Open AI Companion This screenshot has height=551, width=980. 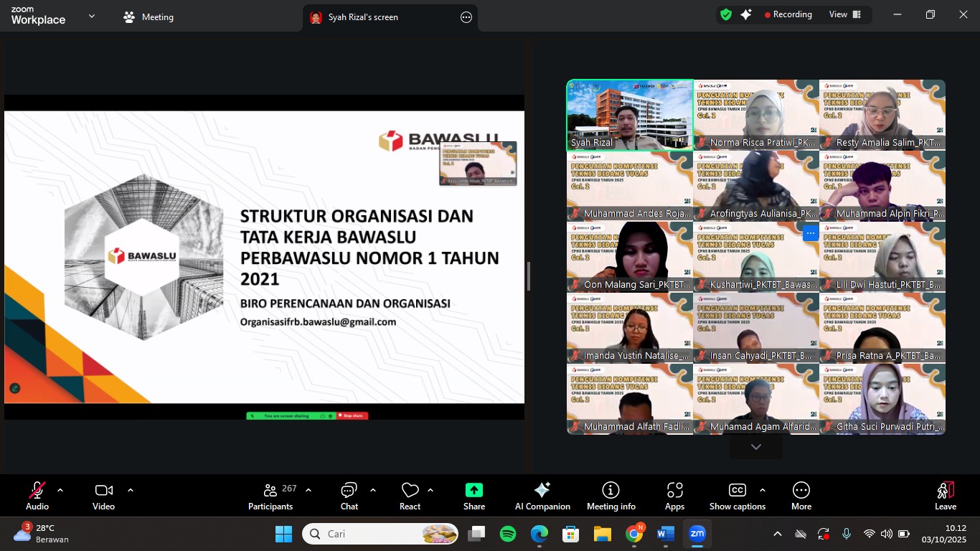(542, 496)
